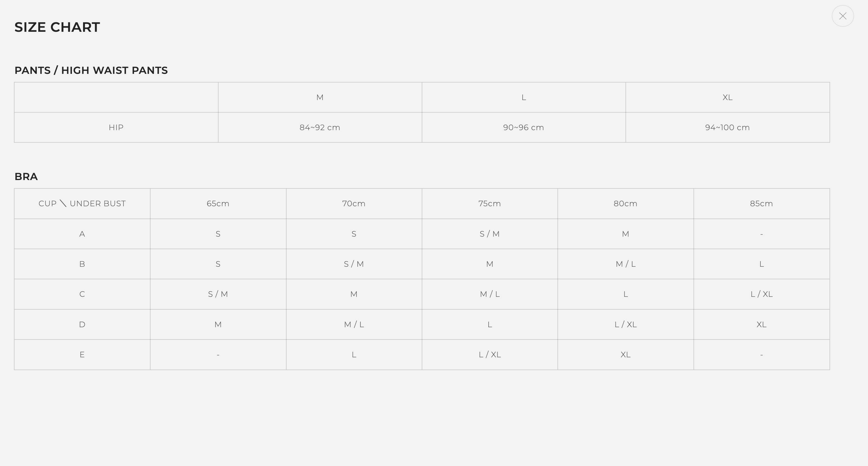The width and height of the screenshot is (868, 466).
Task: Select the HIP row label
Action: tap(116, 128)
